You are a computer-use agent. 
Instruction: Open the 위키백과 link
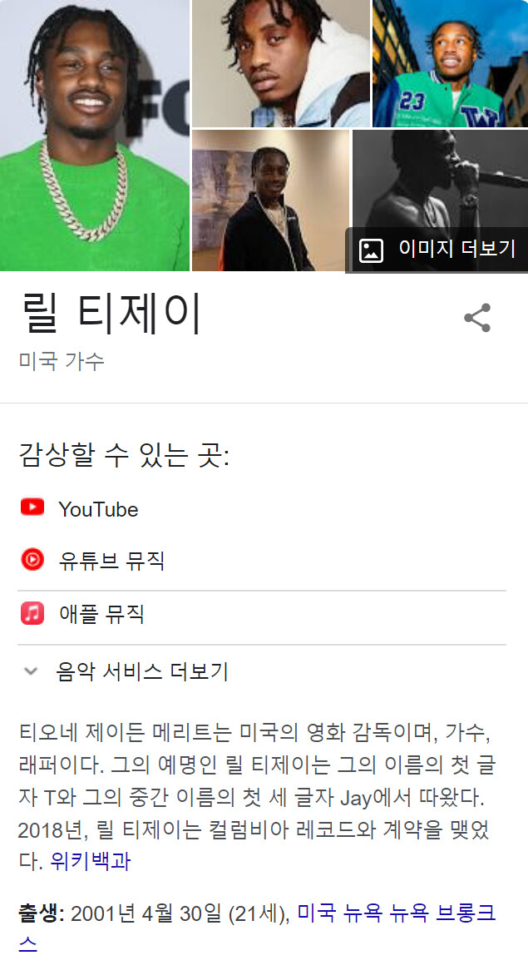91,861
